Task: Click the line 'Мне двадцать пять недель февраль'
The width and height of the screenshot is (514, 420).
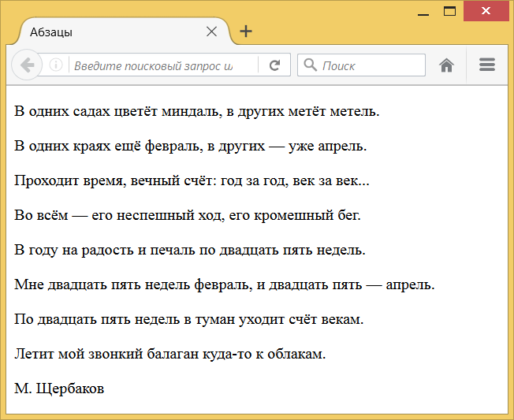Action: tap(224, 284)
